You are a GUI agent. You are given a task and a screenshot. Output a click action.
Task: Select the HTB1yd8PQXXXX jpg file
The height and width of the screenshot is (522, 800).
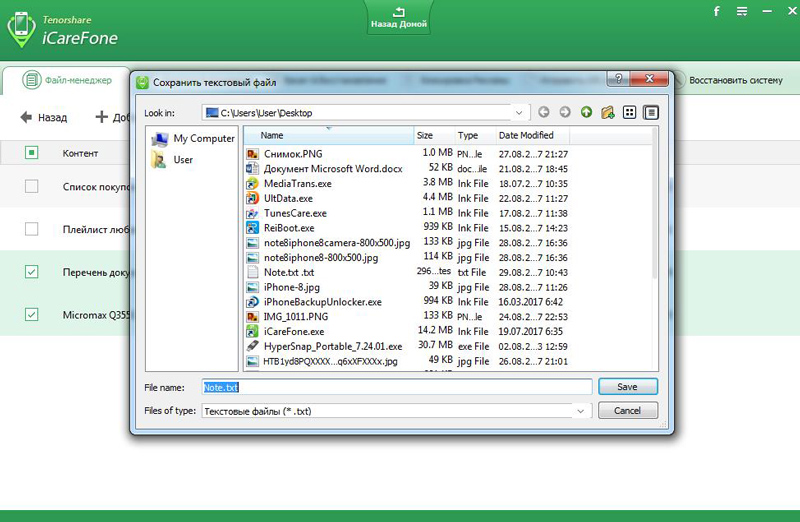[330, 361]
